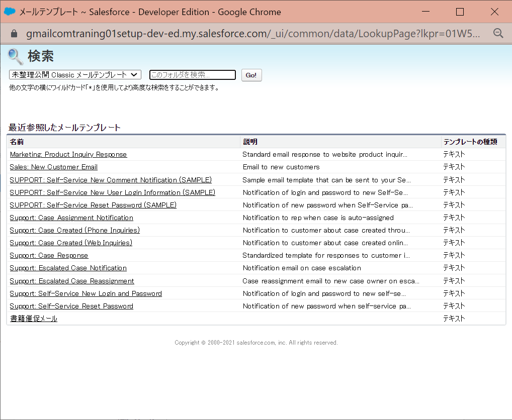
Task: Click the URL in the address bar
Action: [x=253, y=33]
